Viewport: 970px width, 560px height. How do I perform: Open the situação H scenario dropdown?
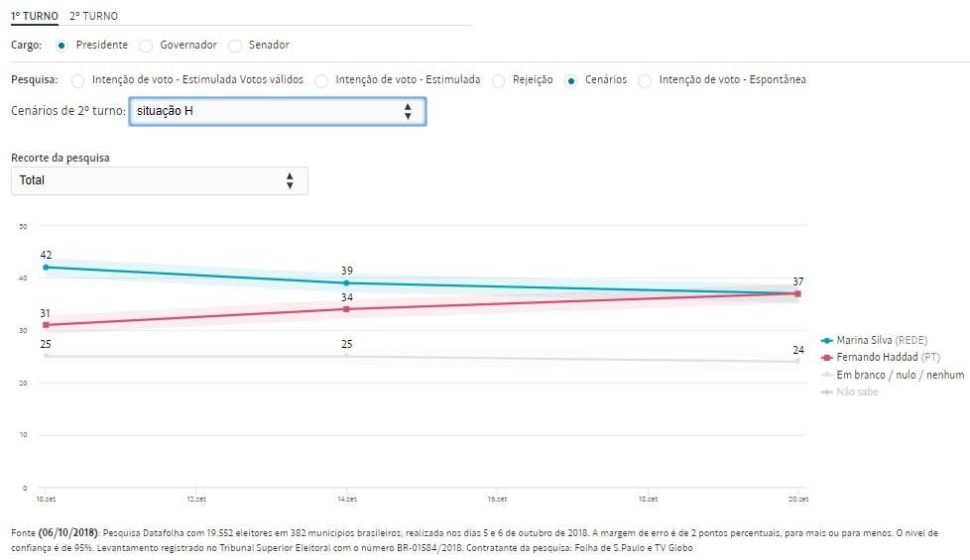(x=277, y=111)
